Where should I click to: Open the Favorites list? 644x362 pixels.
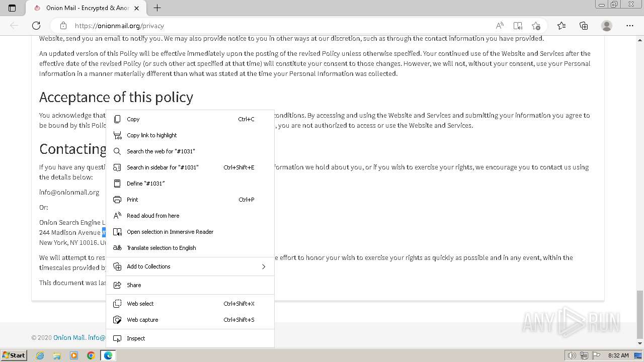(x=561, y=26)
